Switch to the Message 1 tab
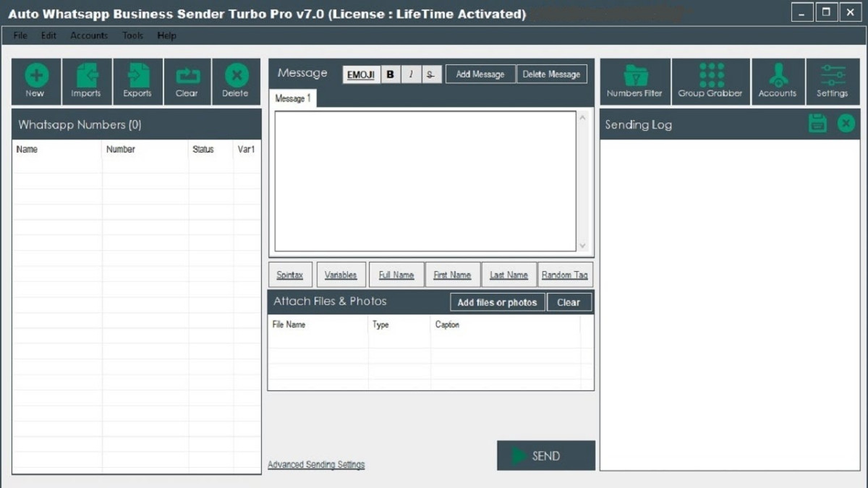 coord(292,98)
